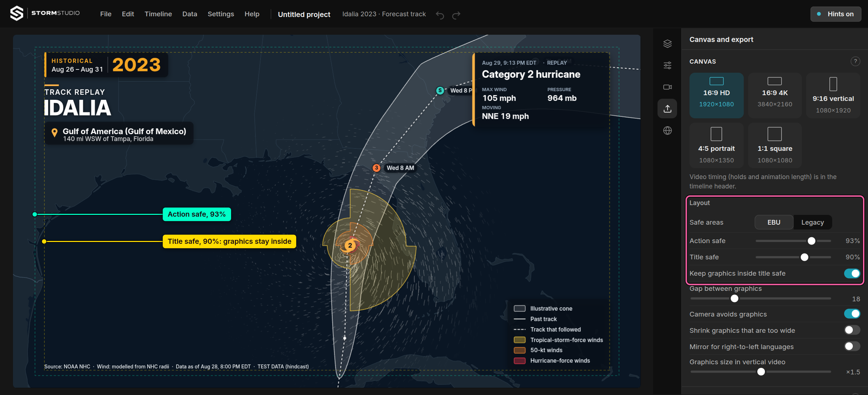Toggle the Hints on button

pos(835,14)
